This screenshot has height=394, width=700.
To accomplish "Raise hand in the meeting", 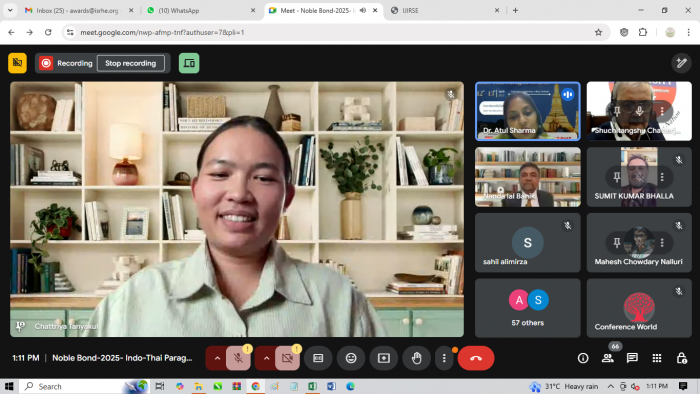I will pyautogui.click(x=417, y=358).
